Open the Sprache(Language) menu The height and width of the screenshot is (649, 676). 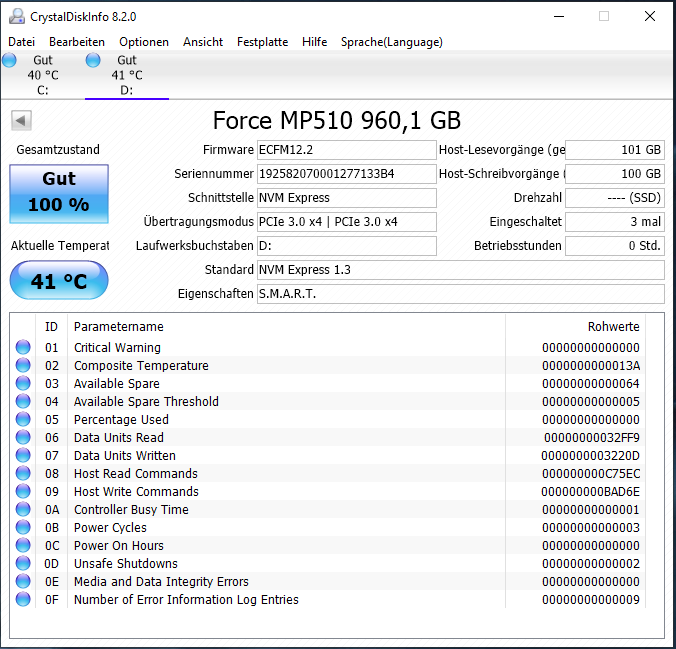[x=391, y=42]
